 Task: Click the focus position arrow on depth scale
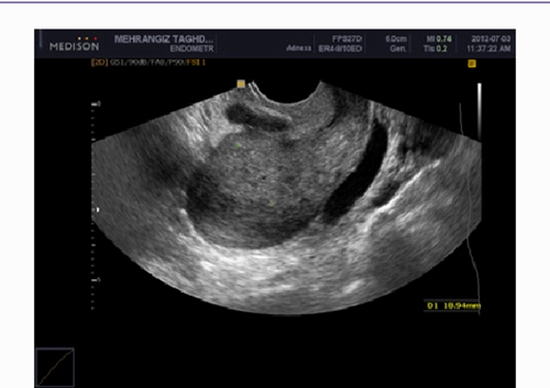click(x=98, y=210)
